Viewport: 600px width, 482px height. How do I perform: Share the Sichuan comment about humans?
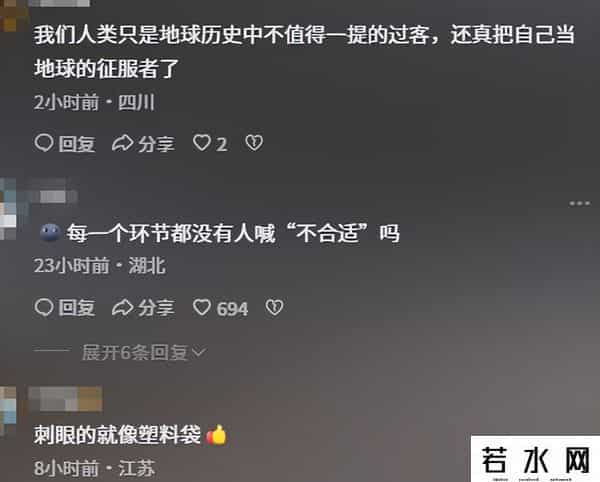coord(143,144)
